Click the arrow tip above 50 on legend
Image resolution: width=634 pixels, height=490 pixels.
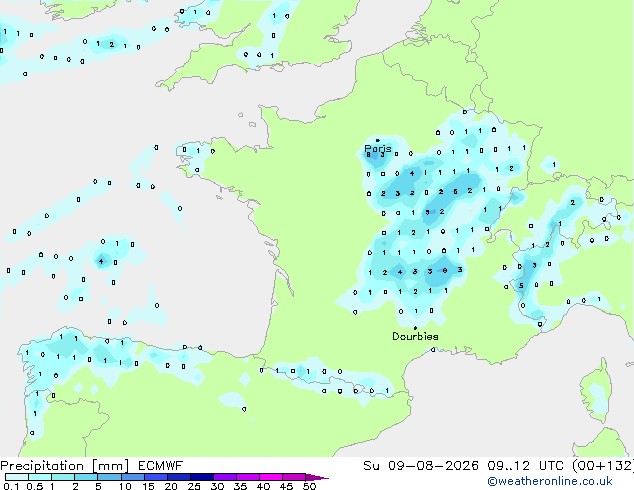(x=317, y=477)
